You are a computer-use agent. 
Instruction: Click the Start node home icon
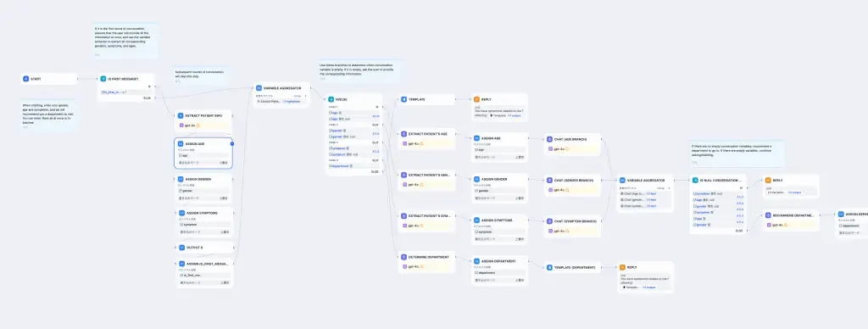pyautogui.click(x=25, y=79)
